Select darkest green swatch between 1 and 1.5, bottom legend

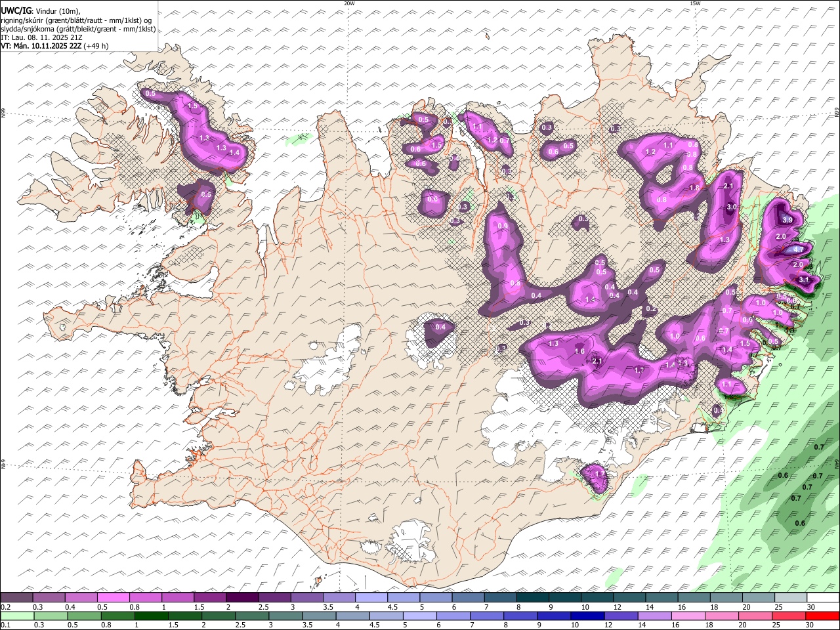coord(150,616)
